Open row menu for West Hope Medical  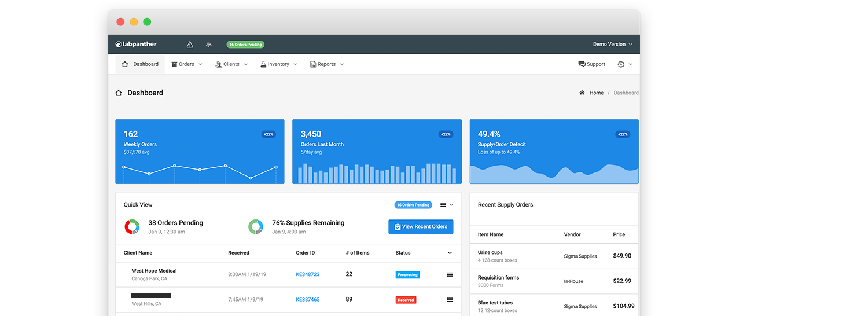(x=450, y=274)
